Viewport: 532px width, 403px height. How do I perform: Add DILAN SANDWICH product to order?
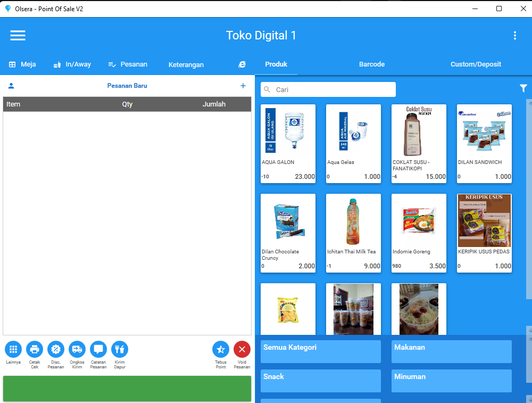point(485,144)
